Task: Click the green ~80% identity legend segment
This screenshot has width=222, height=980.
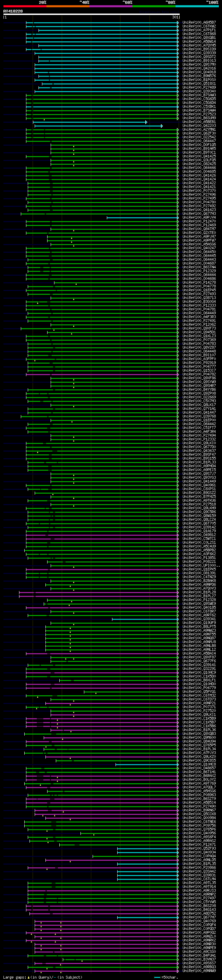Action: 154,6
